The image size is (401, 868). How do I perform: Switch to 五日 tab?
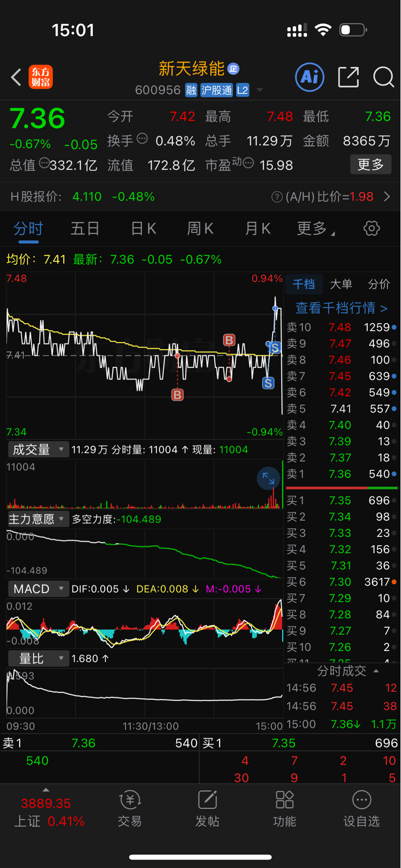pos(85,228)
